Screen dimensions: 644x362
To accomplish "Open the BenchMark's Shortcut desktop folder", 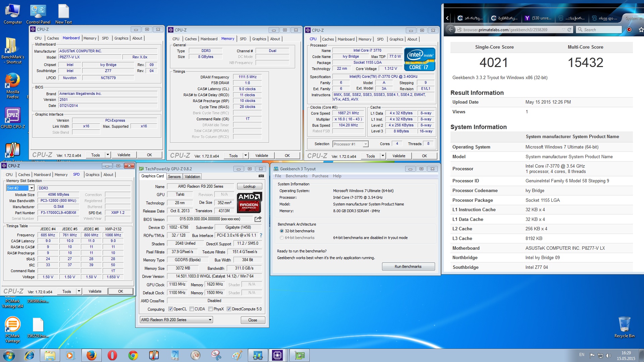I will point(13,51).
